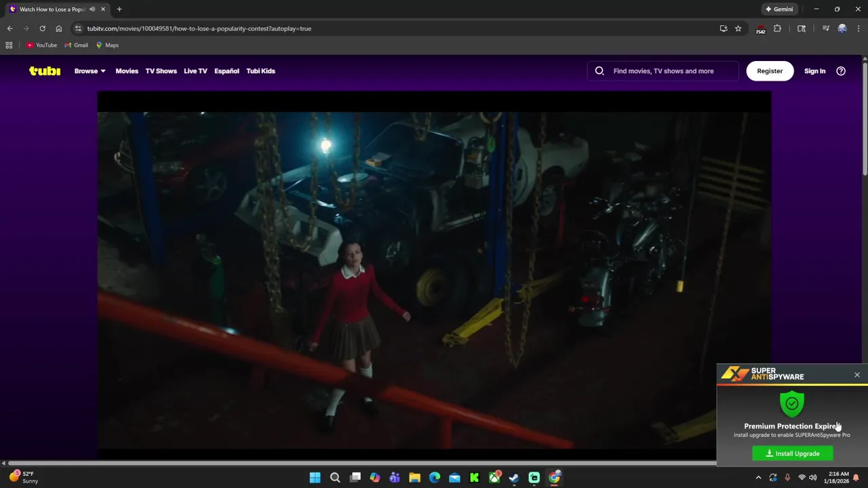868x488 pixels.
Task: Open a new browser tab
Action: [x=119, y=9]
